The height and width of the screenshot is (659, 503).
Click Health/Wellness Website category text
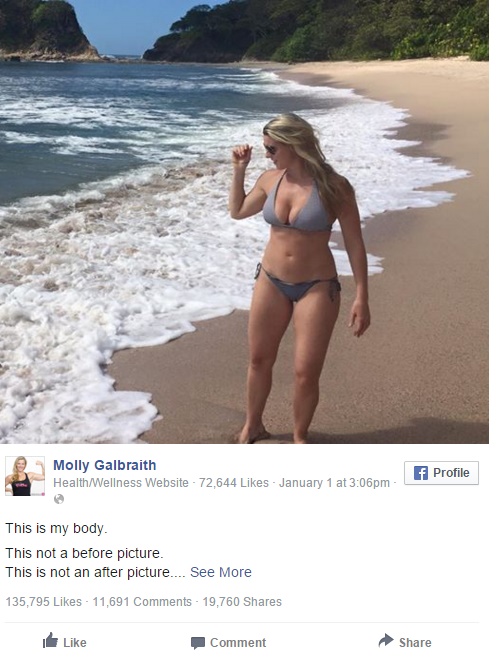[x=121, y=483]
